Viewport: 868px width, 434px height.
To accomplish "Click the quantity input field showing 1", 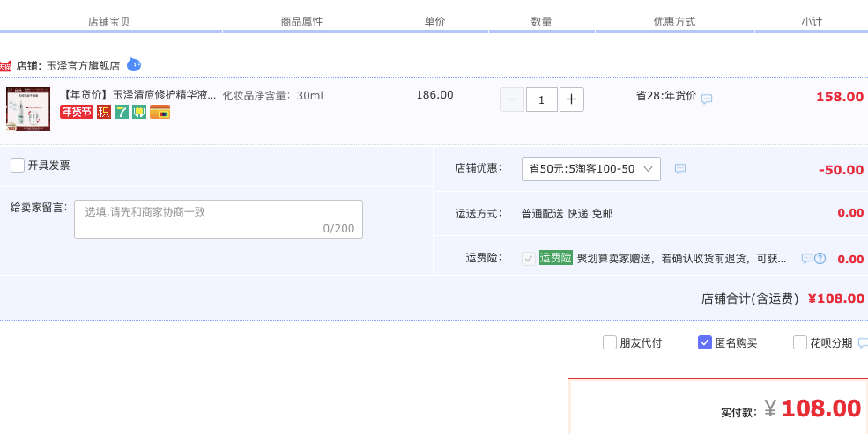I will [x=541, y=99].
